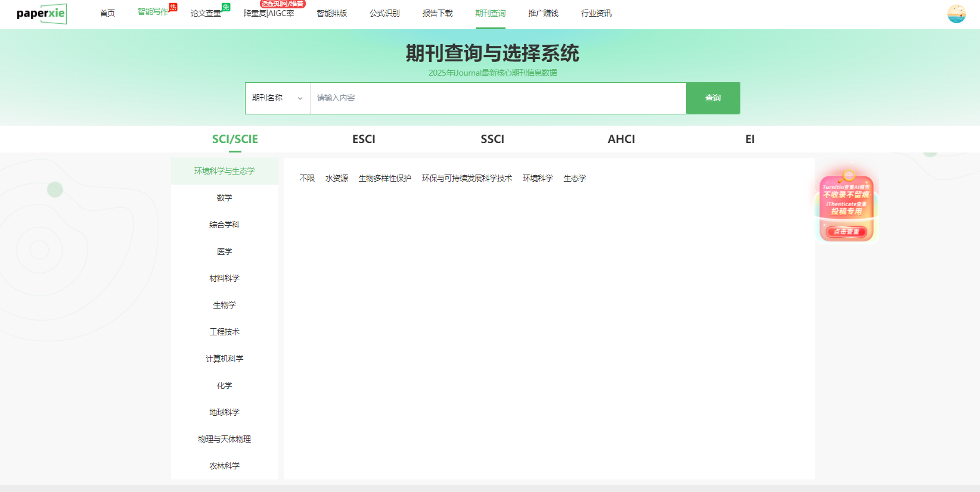Filter by 水资源 subcategory

[337, 179]
